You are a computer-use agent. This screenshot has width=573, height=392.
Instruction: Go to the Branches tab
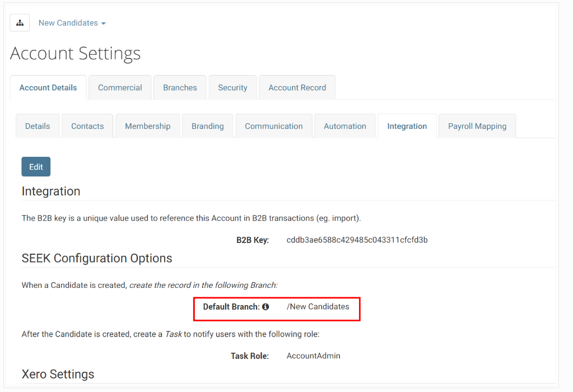pyautogui.click(x=180, y=87)
